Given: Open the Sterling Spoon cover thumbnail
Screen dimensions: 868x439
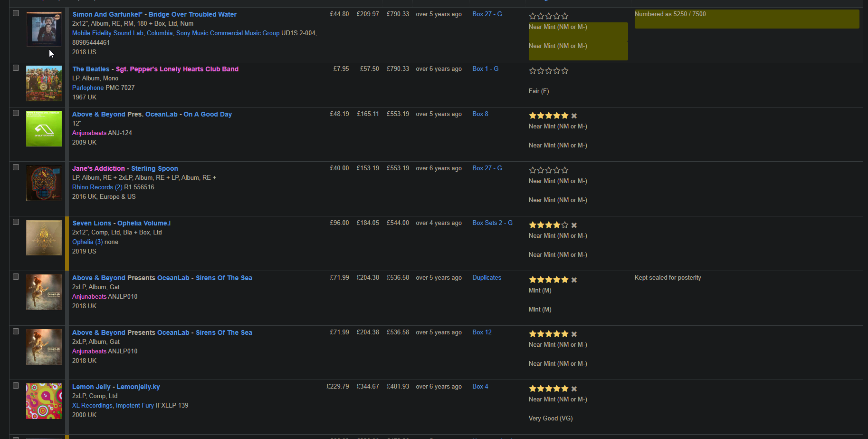Looking at the screenshot, I should point(44,183).
